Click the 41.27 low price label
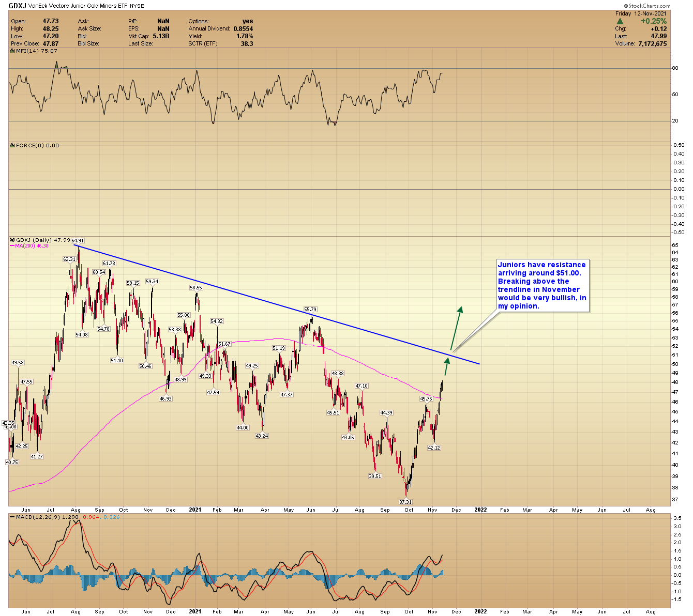 (x=36, y=456)
